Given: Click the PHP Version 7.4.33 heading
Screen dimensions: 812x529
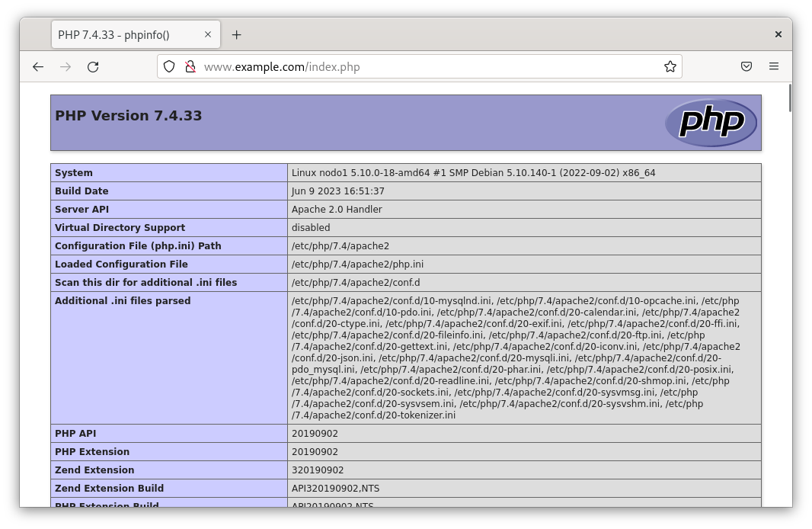Looking at the screenshot, I should point(129,116).
